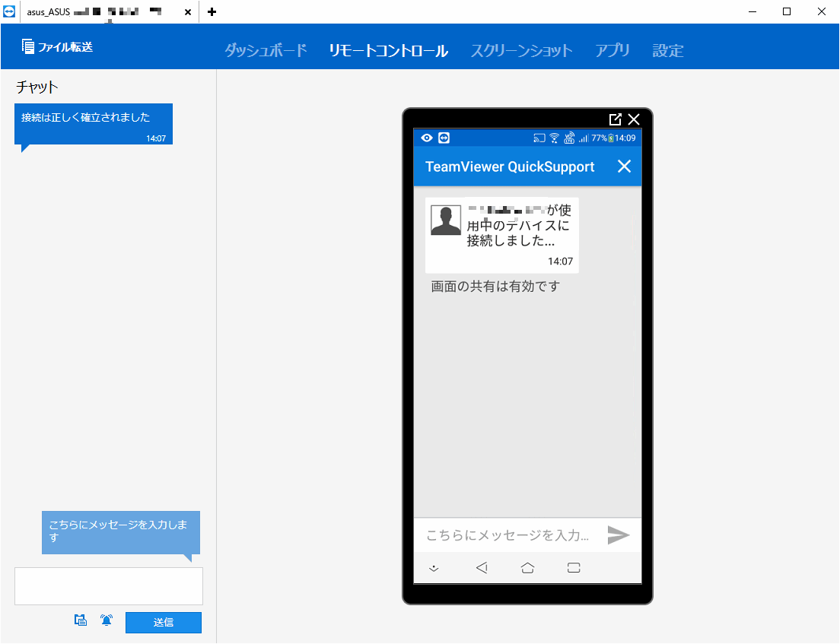The width and height of the screenshot is (840, 644).
Task: Close TeamViewer QuickSupport chat on phone
Action: tap(624, 167)
